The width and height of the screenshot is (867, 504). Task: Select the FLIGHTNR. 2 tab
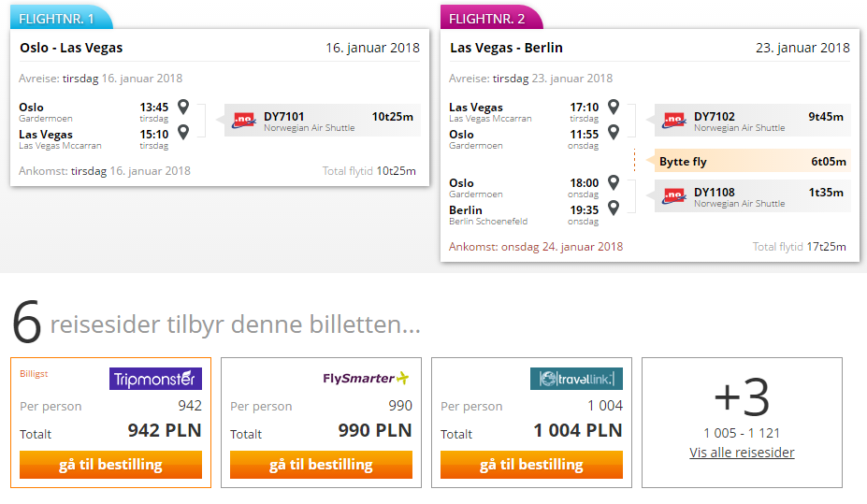pos(491,18)
